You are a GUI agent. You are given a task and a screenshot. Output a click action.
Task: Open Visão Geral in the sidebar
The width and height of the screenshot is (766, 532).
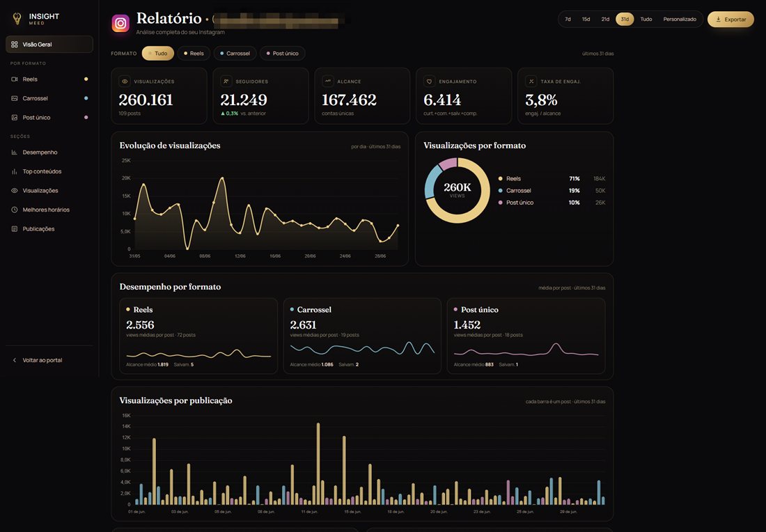point(49,45)
